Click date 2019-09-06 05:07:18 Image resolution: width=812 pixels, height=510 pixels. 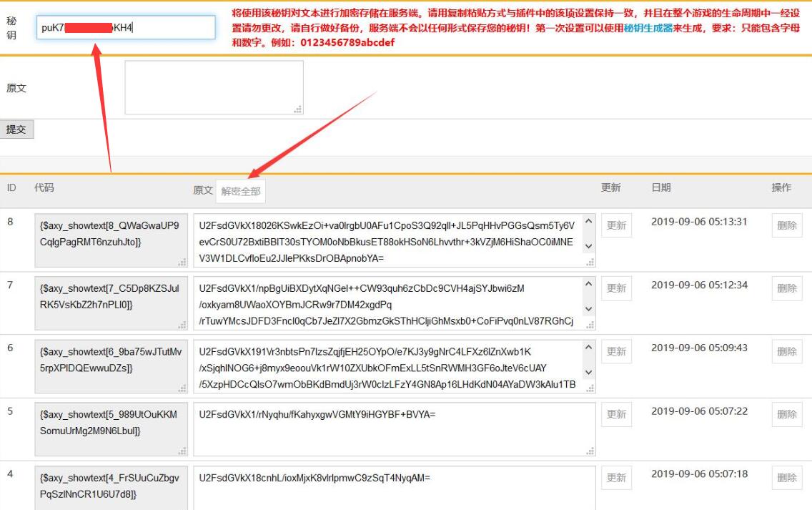(x=699, y=474)
